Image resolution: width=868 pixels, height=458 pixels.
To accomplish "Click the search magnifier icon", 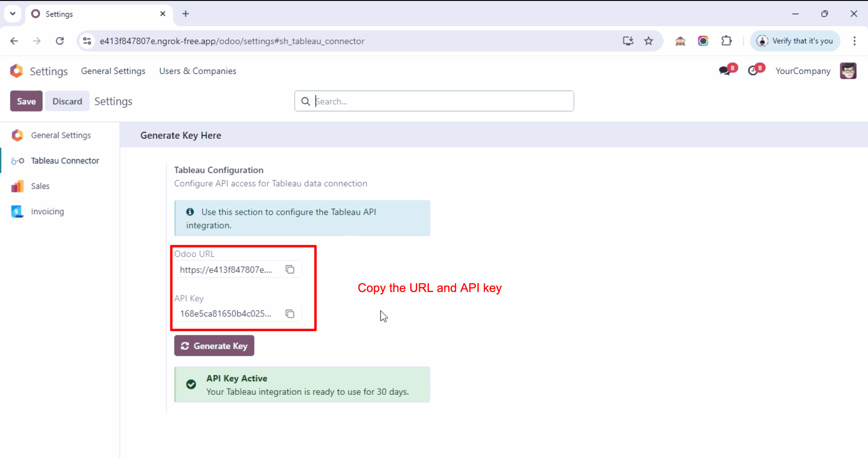I will tap(306, 101).
